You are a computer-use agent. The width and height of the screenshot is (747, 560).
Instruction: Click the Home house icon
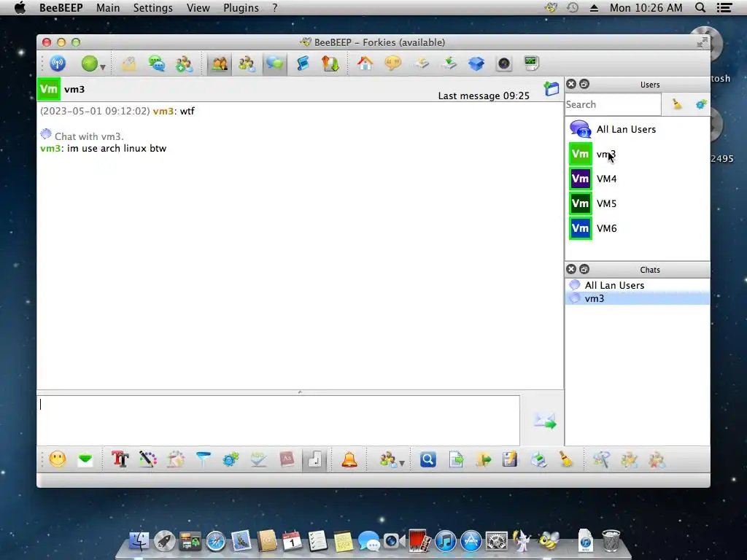click(x=365, y=63)
